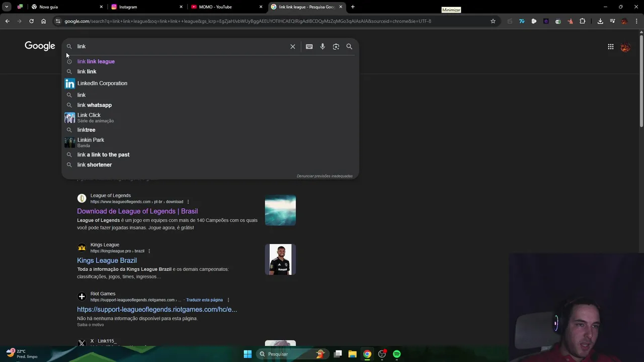Open Chrome profile avatar in toolbar
Image resolution: width=644 pixels, height=362 pixels.
pyautogui.click(x=624, y=21)
